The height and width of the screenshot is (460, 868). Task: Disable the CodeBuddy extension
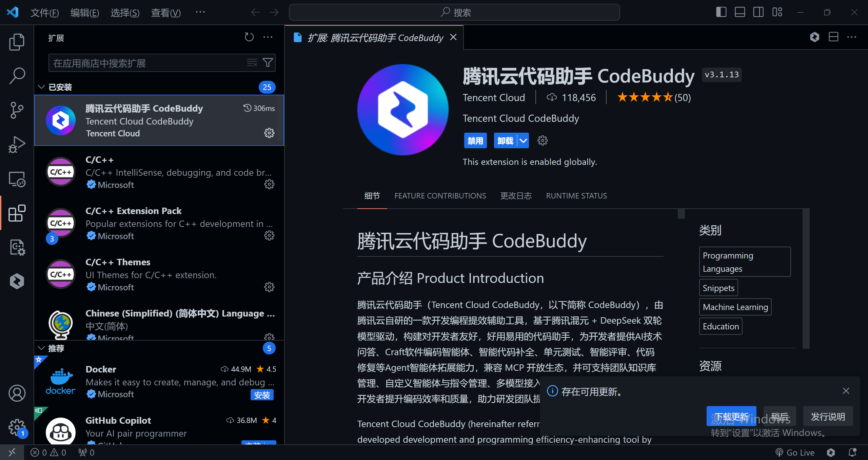click(x=475, y=140)
